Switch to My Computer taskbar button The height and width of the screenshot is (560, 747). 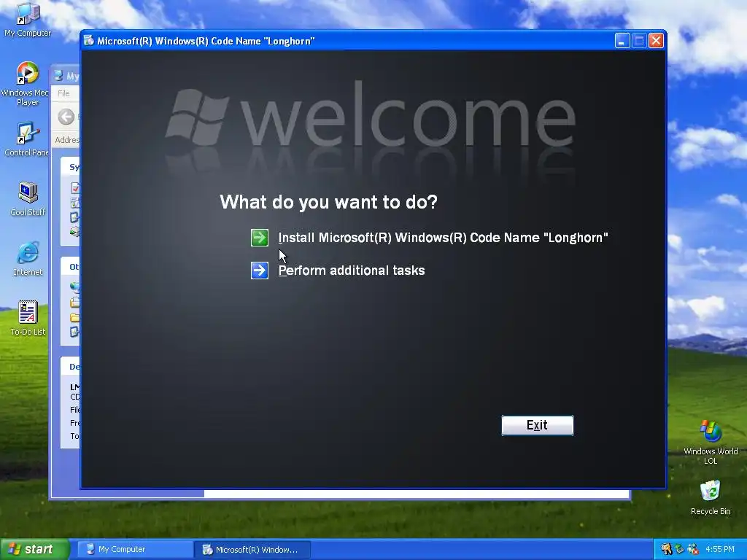point(135,550)
